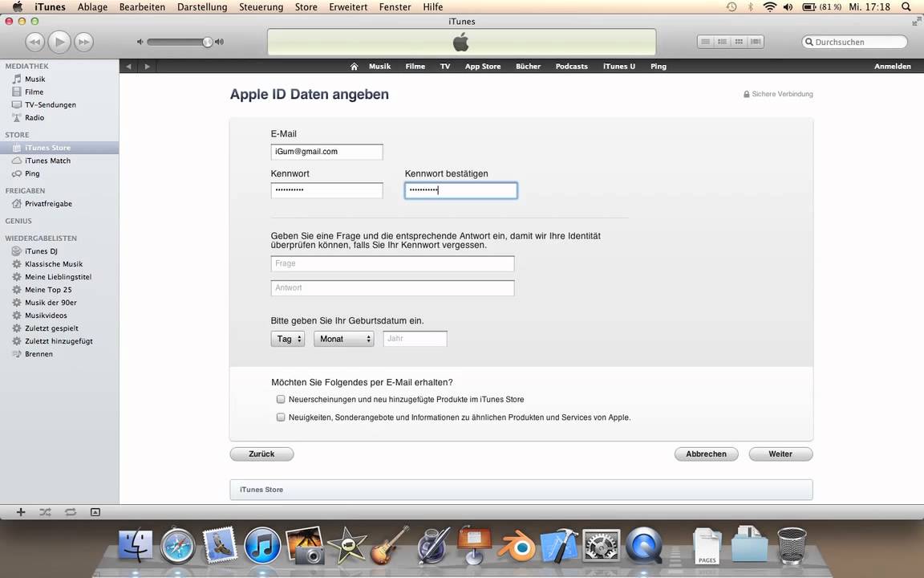Check Neuigkeiten, Sonderangebote email checkbox

[x=281, y=417]
